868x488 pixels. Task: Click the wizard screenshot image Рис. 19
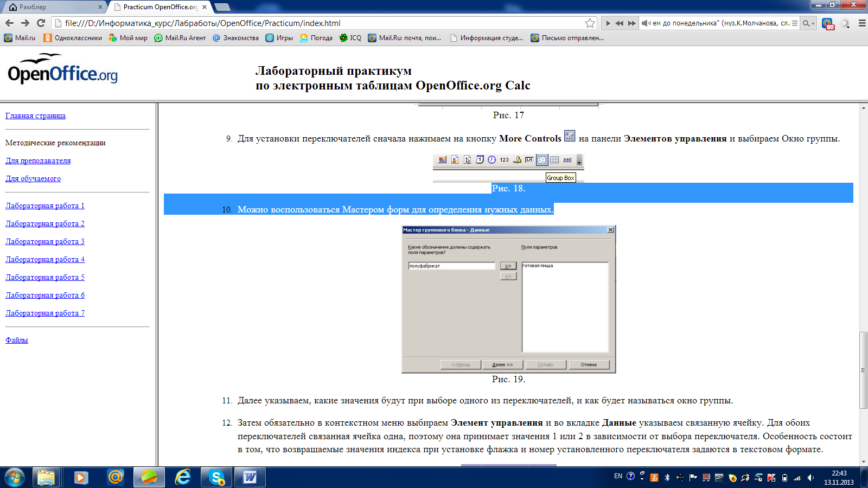(x=508, y=299)
